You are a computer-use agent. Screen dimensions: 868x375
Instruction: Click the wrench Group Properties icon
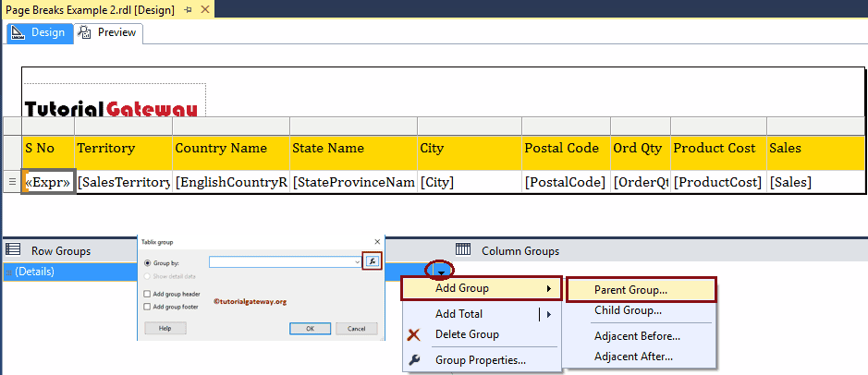pyautogui.click(x=414, y=360)
